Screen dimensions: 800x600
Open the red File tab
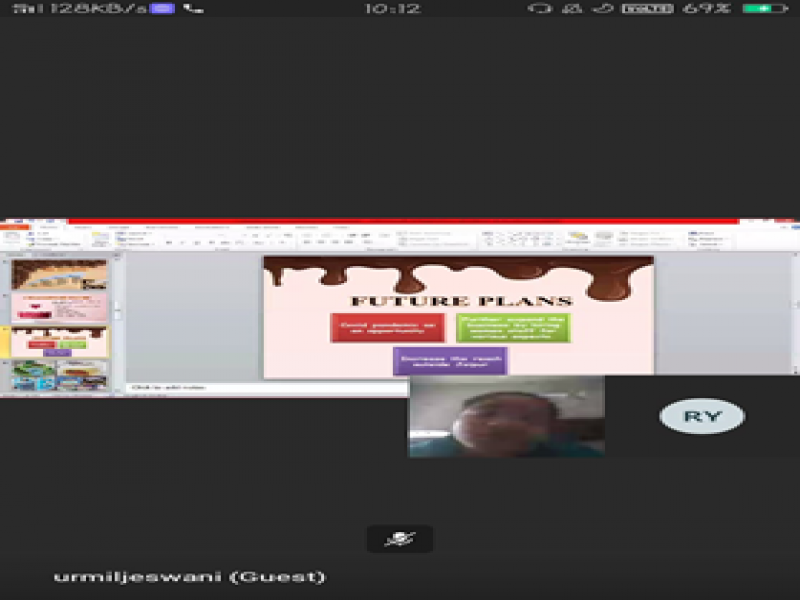click(13, 227)
